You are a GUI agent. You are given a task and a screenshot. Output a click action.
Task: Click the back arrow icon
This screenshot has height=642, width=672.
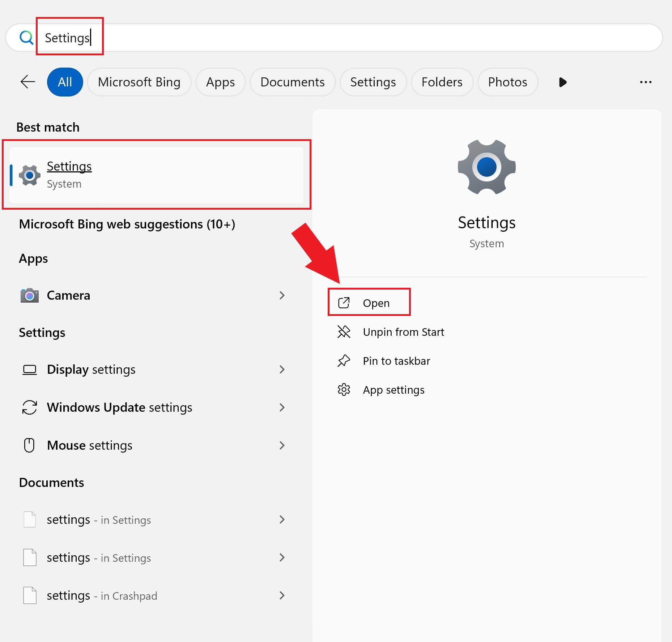pos(27,82)
